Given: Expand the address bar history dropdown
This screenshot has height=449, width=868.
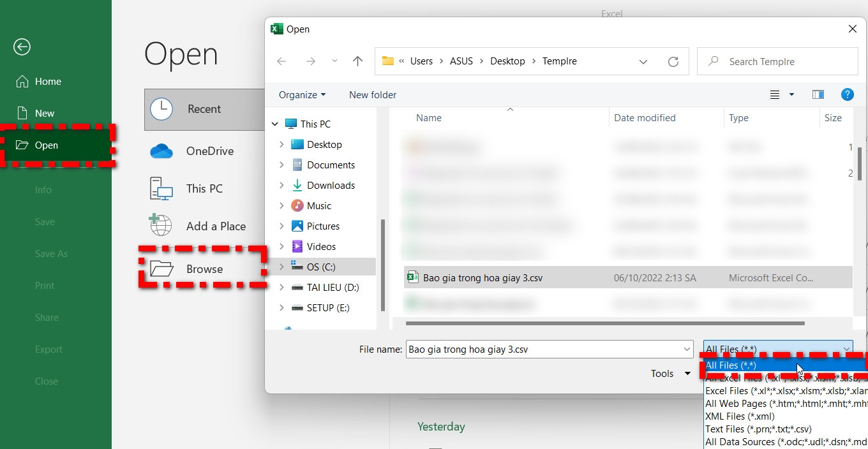Looking at the screenshot, I should pos(643,61).
